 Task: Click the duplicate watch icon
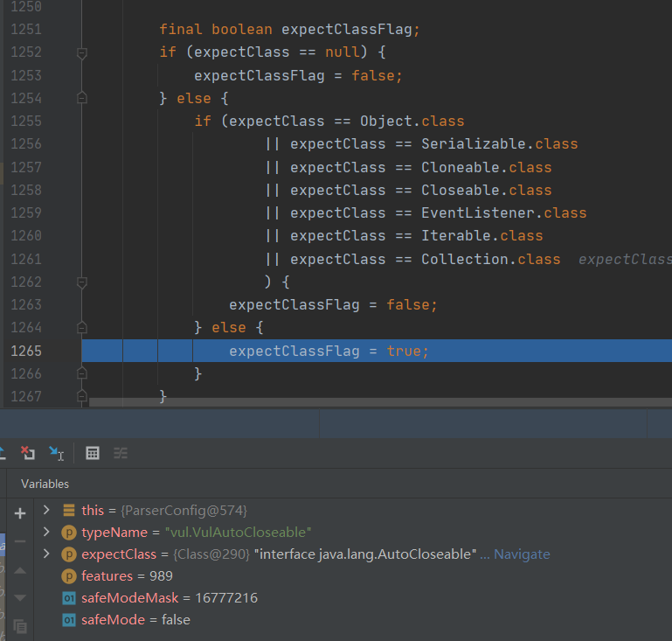tap(20, 626)
